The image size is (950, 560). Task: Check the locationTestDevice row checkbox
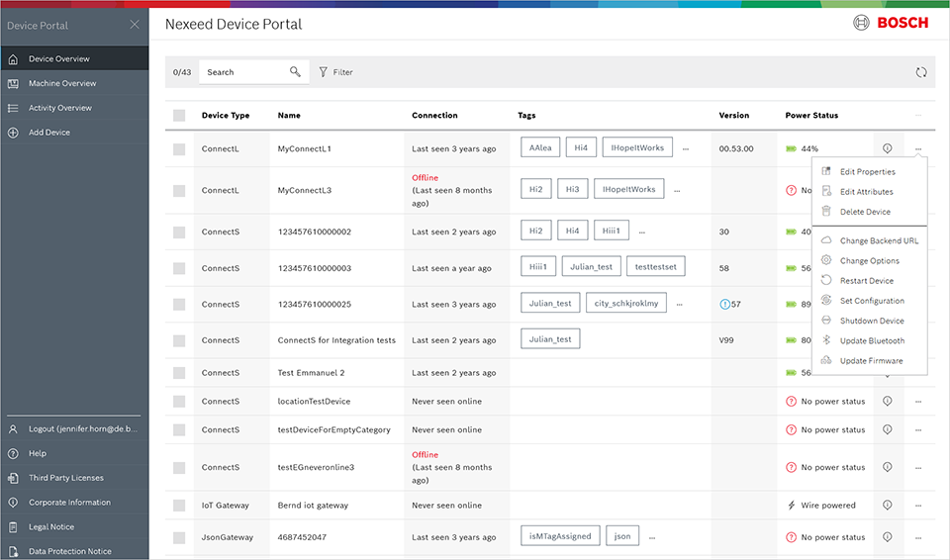pyautogui.click(x=179, y=402)
